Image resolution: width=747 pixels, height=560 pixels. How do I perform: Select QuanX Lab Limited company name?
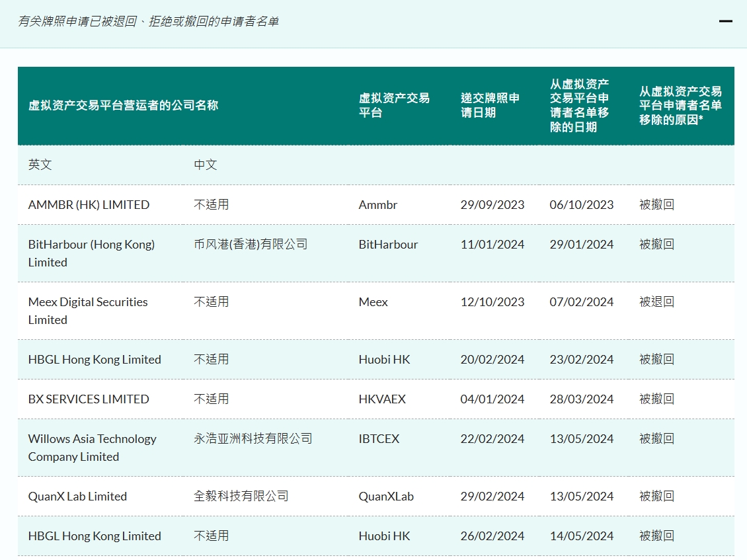tap(77, 496)
